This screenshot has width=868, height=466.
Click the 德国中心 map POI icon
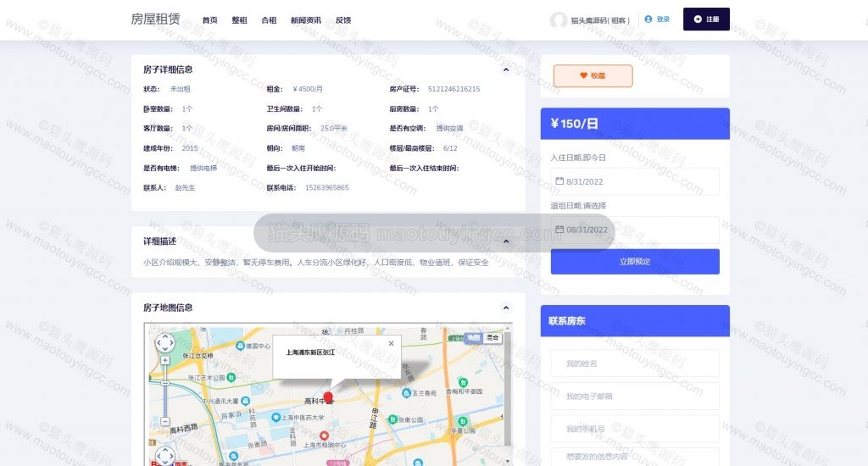coord(240,346)
